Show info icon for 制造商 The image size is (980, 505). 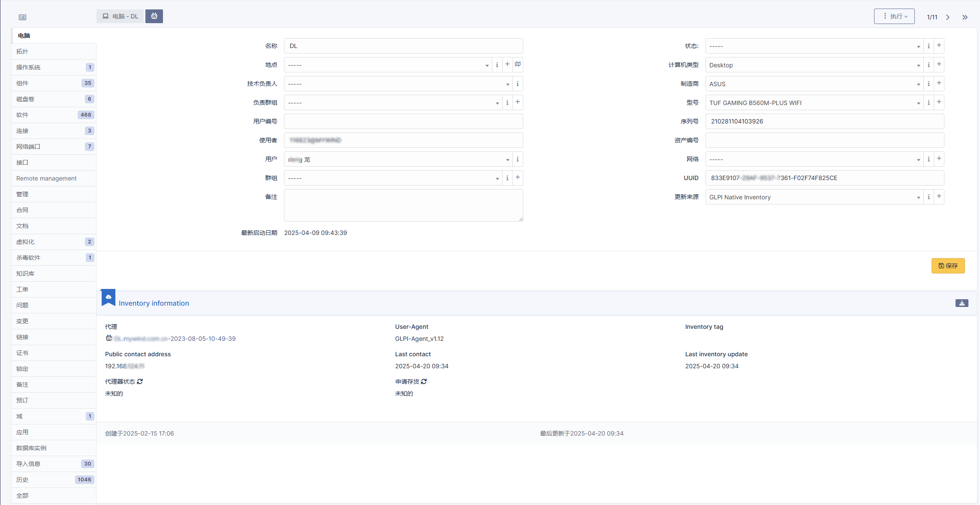pos(929,84)
